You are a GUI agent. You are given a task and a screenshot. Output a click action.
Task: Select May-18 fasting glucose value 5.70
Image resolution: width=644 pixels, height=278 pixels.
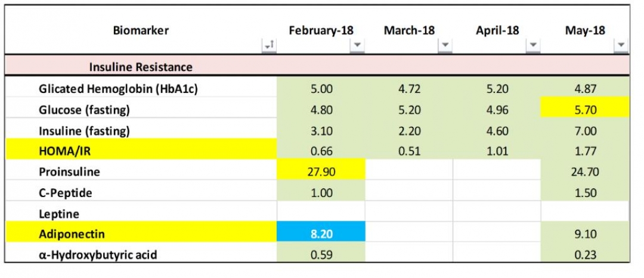click(585, 110)
